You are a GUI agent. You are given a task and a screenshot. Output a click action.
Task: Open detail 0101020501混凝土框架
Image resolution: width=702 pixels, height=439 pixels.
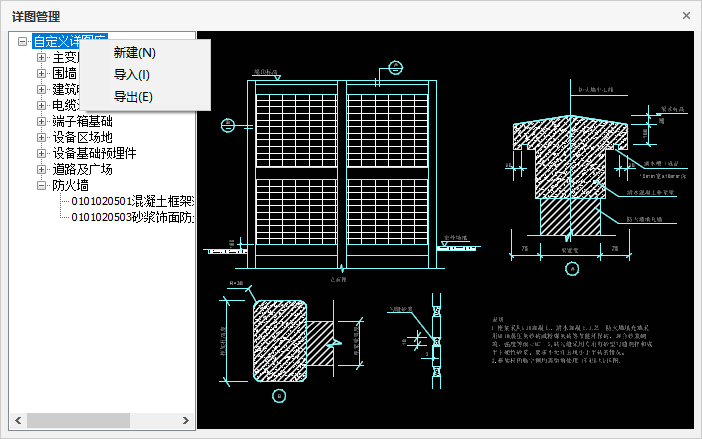132,202
